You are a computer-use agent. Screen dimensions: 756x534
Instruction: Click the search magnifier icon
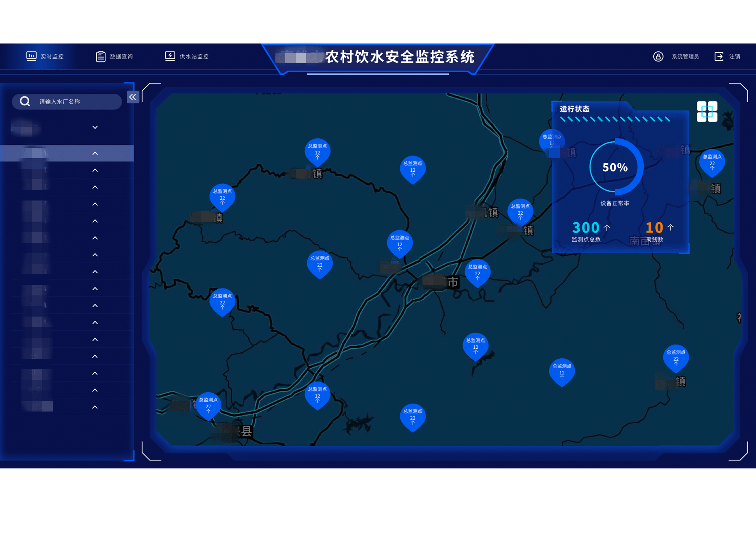click(x=25, y=101)
